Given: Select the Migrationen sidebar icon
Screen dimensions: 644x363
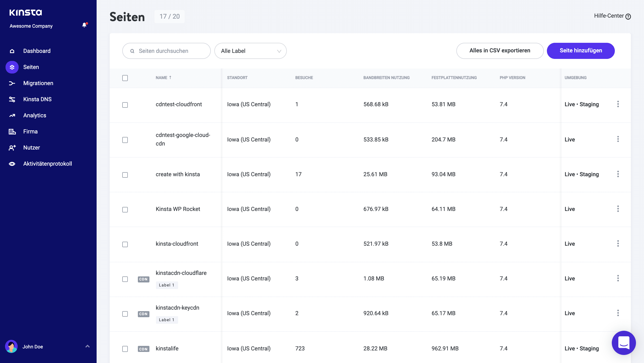Looking at the screenshot, I should tap(12, 83).
